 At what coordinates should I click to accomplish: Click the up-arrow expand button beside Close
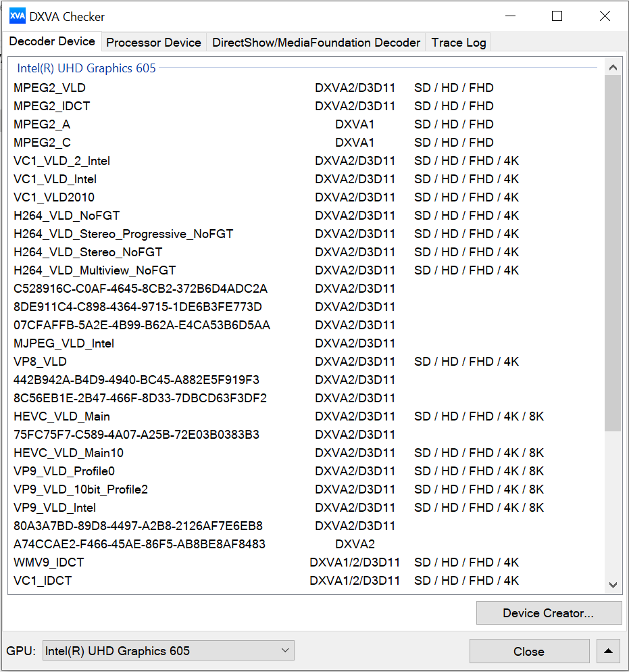point(608,651)
